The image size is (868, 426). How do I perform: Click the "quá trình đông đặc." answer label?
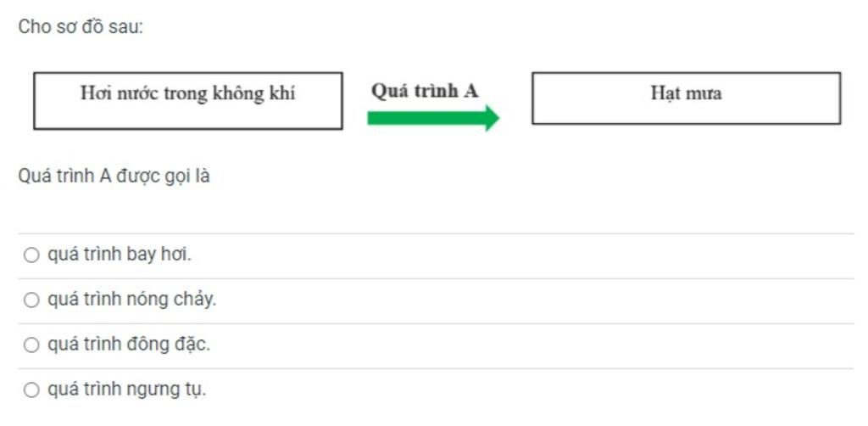tap(129, 345)
